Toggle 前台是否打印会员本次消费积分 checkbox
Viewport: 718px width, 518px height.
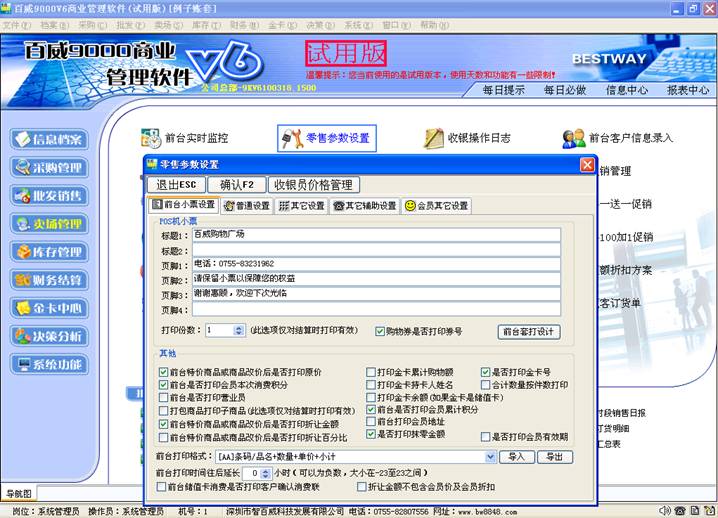163,385
